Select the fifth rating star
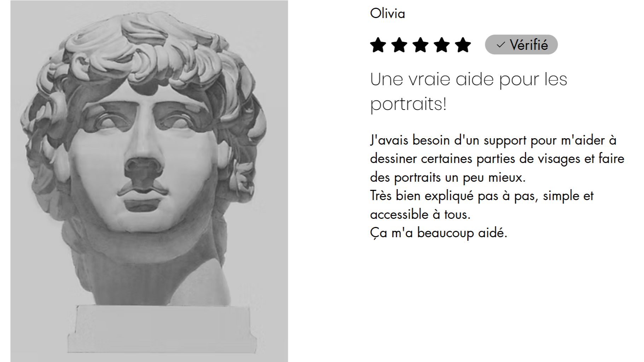 [x=463, y=45]
